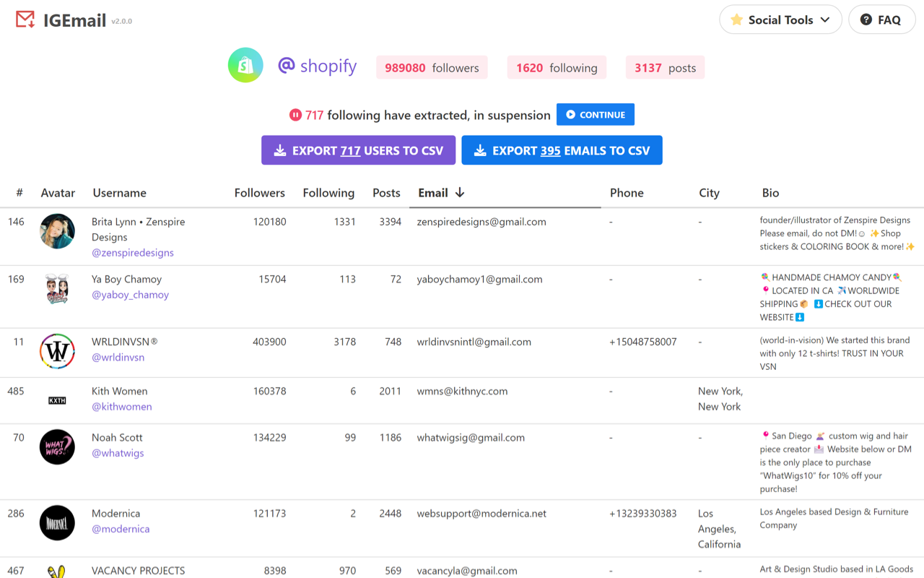Screen dimensions: 924x578
Task: Click the red pause suspension icon
Action: pyautogui.click(x=295, y=115)
